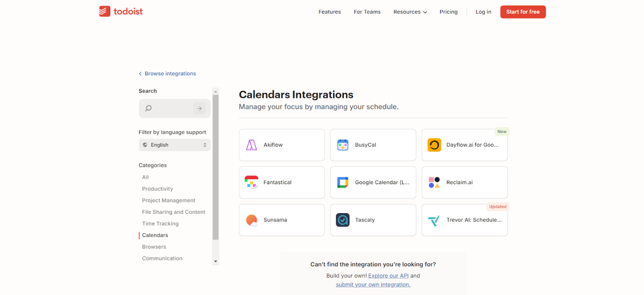The width and height of the screenshot is (644, 295).
Task: Select the Akiflow integration icon
Action: [251, 145]
